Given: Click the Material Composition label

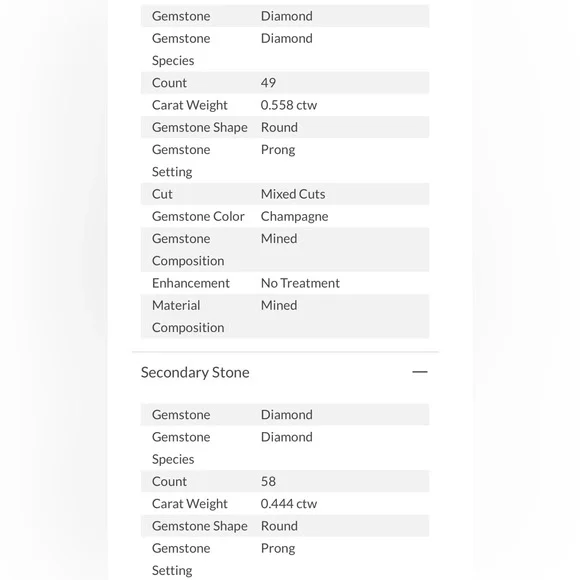Looking at the screenshot, I should pos(188,317).
